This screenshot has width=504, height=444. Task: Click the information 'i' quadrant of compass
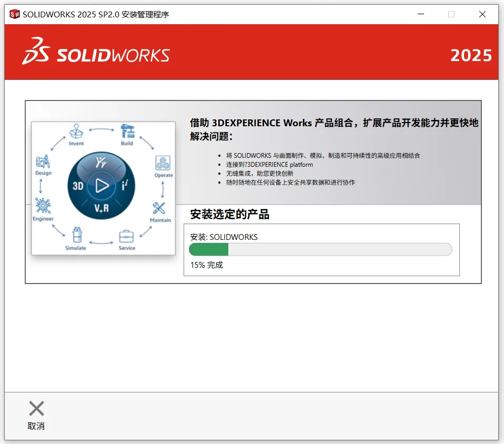coord(125,185)
